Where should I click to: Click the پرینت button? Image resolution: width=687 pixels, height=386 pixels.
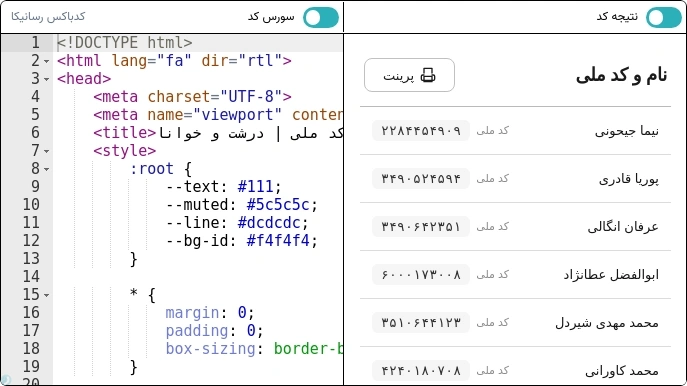(x=409, y=75)
